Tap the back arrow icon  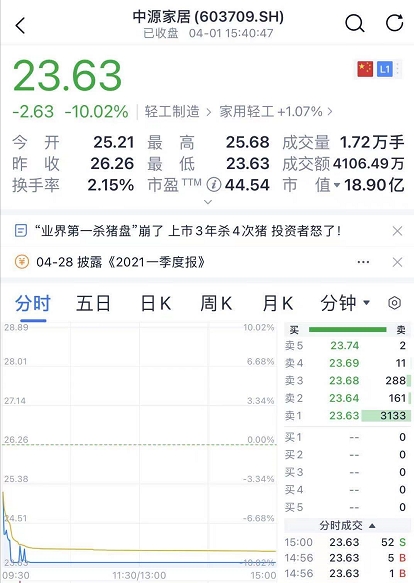[20, 26]
